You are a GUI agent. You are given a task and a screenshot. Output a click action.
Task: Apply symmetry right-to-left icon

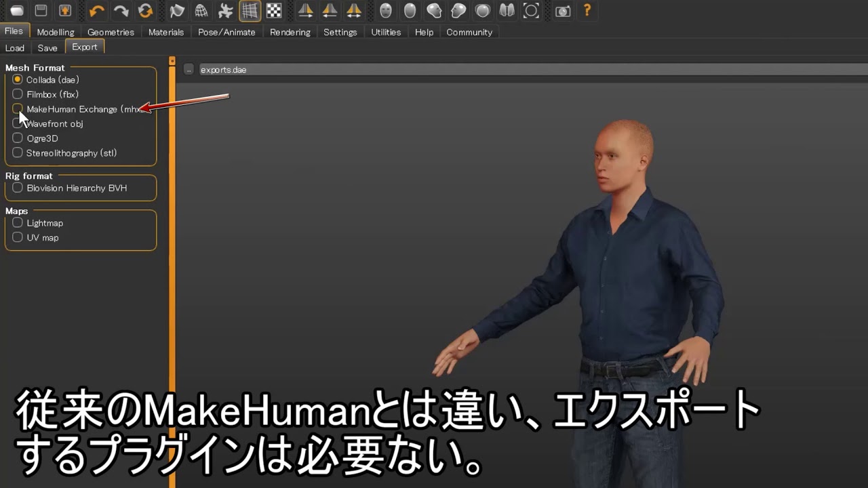coord(306,10)
